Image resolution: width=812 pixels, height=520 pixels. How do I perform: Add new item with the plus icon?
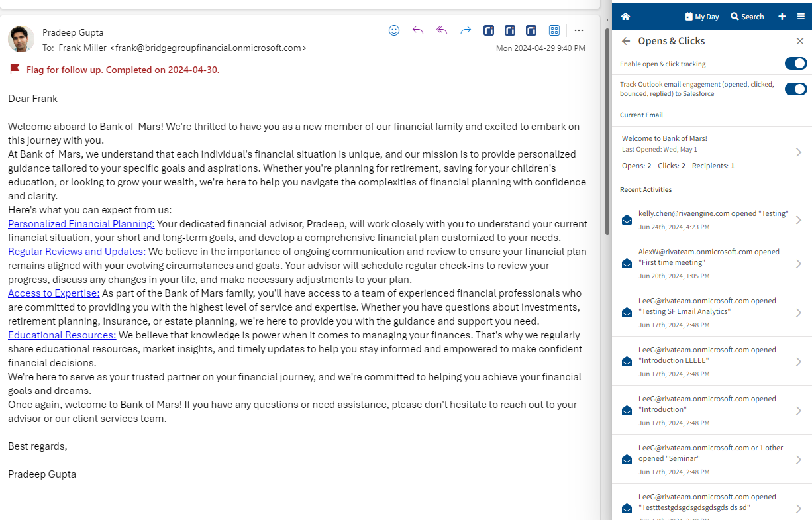(x=782, y=17)
